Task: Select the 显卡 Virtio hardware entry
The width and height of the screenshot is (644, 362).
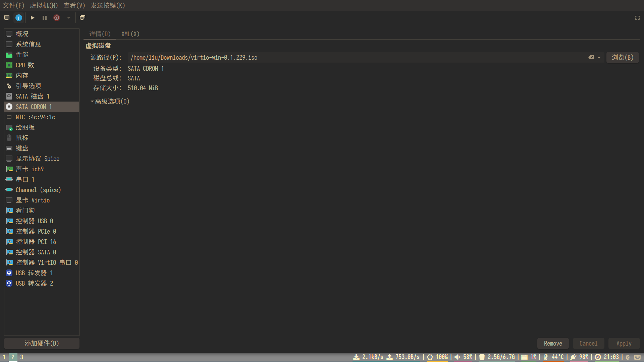Action: coord(33,200)
